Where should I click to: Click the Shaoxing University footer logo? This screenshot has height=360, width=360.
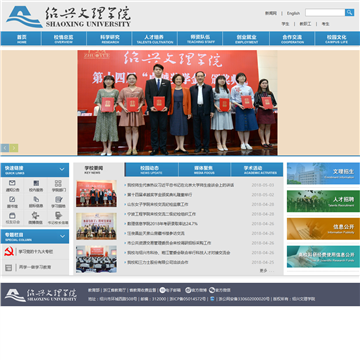tap(41, 295)
